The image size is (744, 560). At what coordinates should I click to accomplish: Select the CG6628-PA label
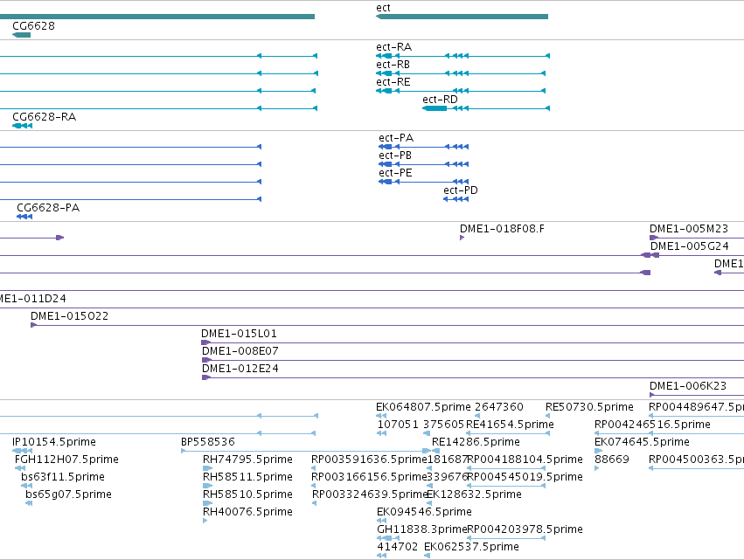(48, 208)
